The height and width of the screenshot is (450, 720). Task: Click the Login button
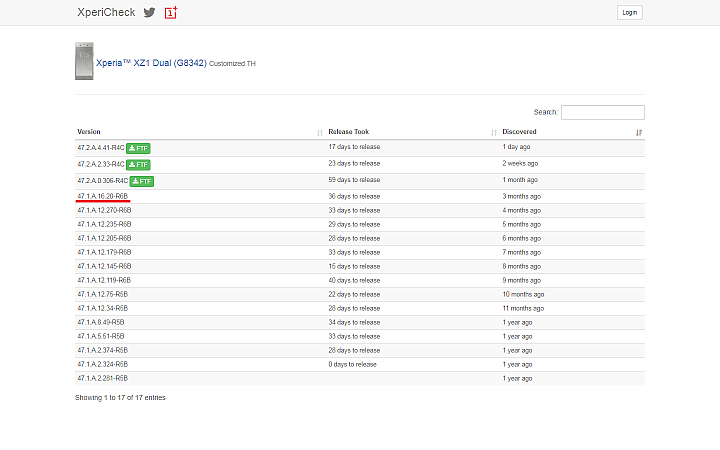[x=630, y=12]
